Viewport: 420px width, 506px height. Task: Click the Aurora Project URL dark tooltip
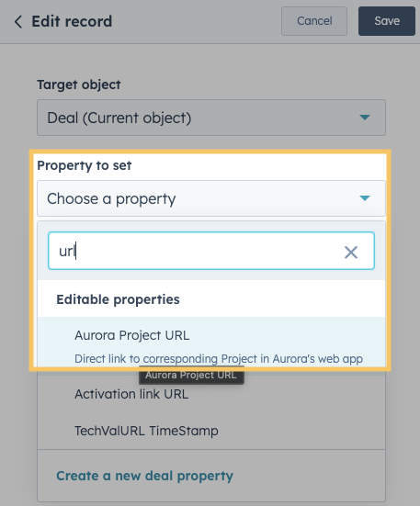point(191,375)
